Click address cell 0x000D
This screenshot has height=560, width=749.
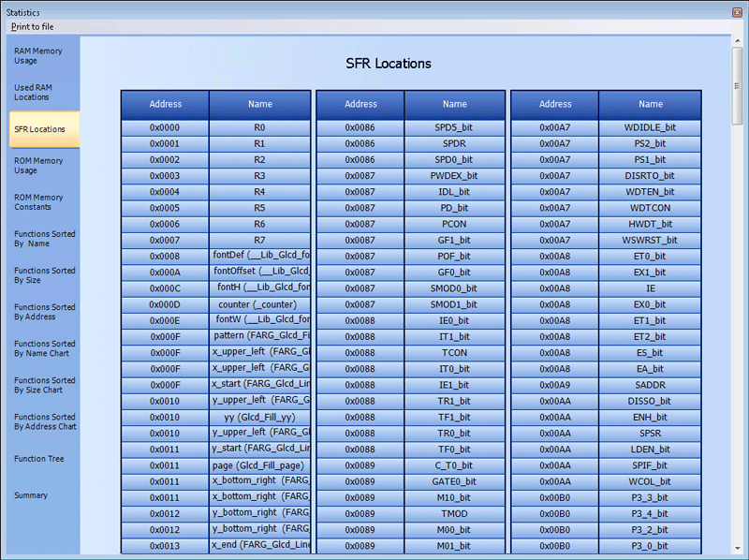tap(166, 305)
